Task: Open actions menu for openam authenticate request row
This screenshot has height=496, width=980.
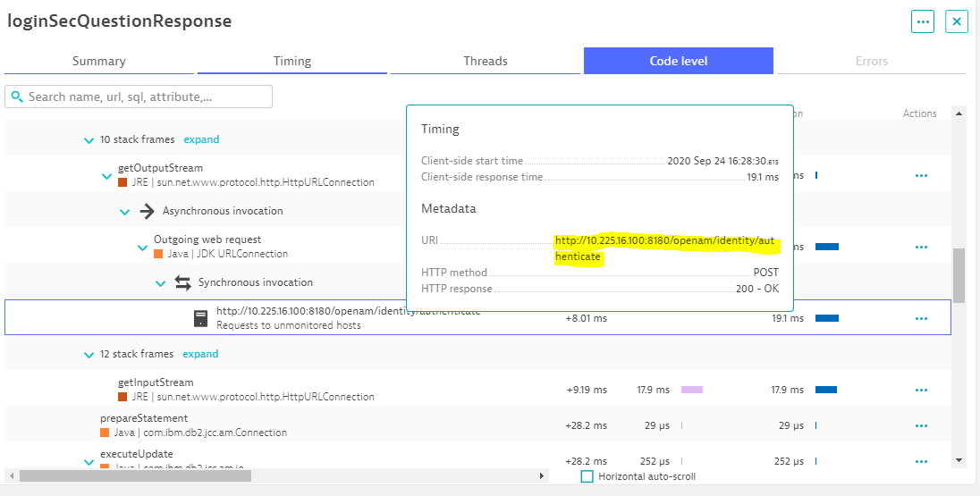Action: (x=921, y=318)
